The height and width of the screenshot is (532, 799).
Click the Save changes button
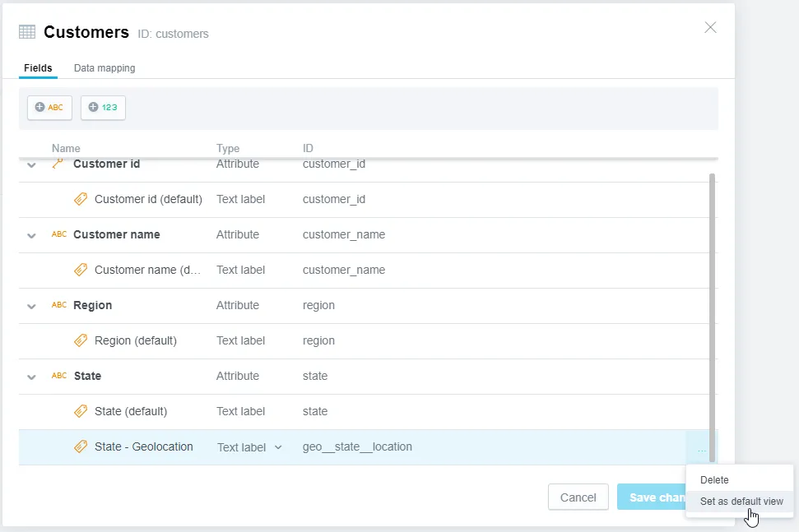[x=658, y=497]
